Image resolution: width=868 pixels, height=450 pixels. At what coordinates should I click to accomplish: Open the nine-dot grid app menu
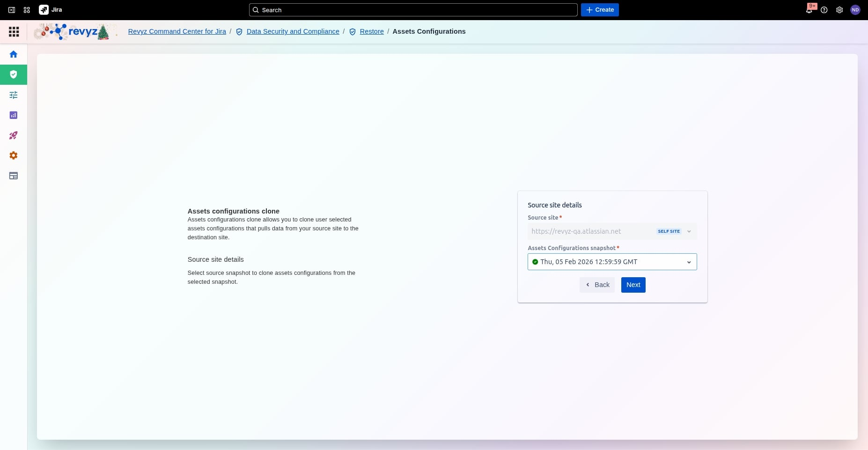[x=14, y=31]
